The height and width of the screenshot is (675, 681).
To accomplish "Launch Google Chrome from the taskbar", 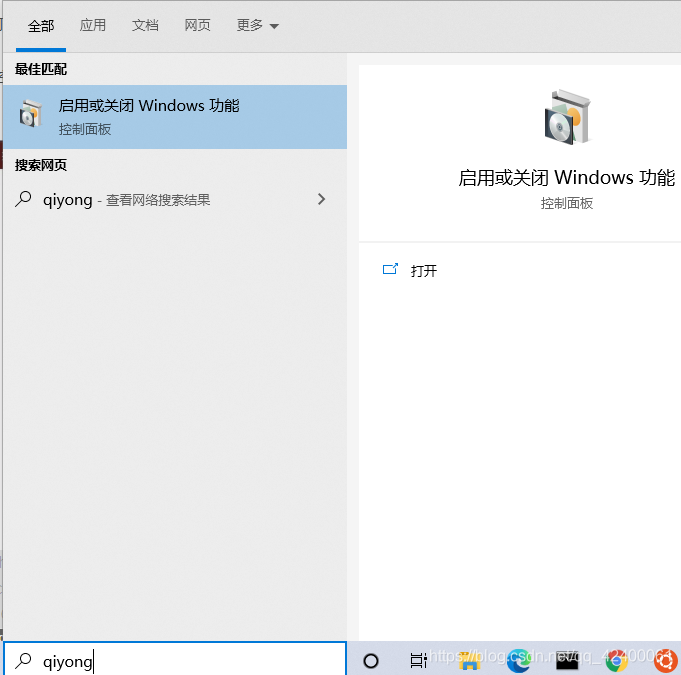I will (x=617, y=661).
